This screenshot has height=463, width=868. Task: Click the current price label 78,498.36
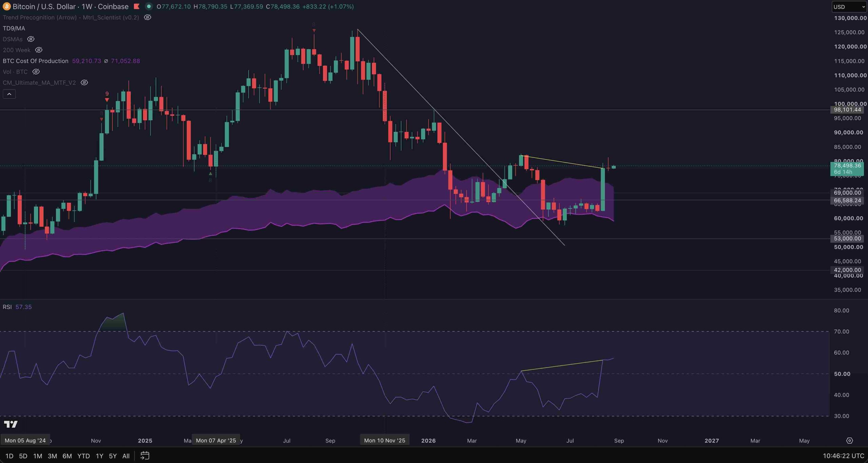[x=847, y=166]
